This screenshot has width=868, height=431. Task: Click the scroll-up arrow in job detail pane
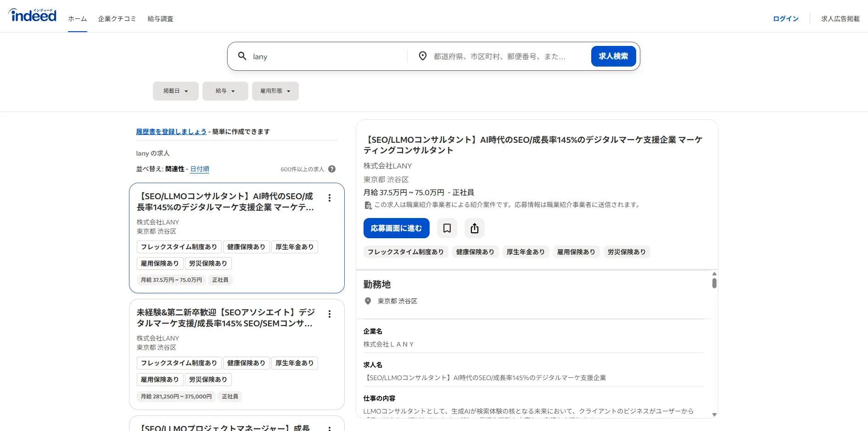(714, 274)
